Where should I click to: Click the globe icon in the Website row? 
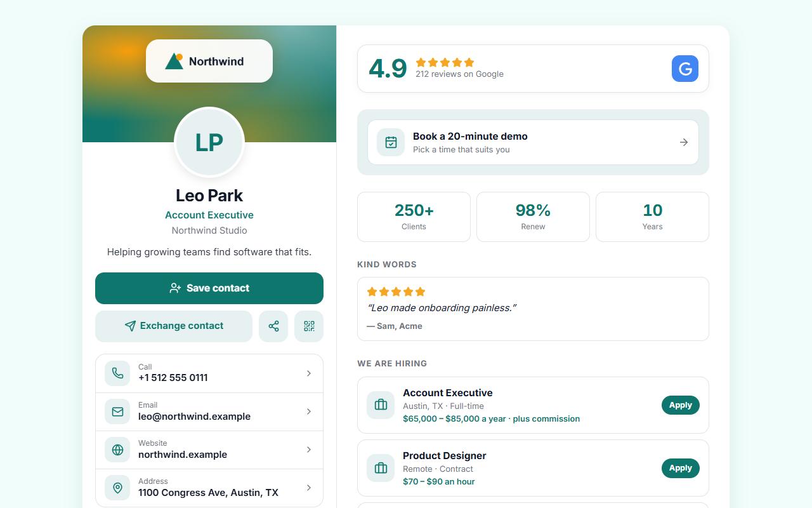[x=117, y=450]
